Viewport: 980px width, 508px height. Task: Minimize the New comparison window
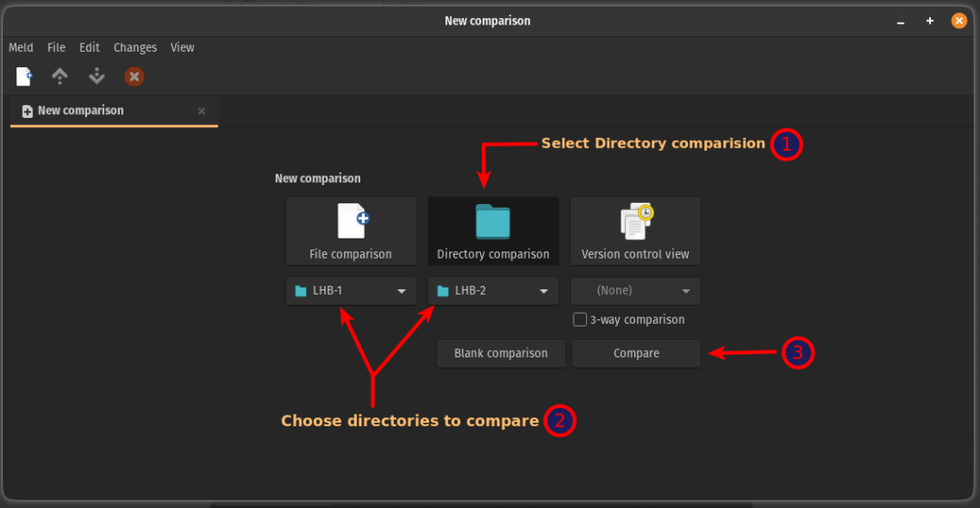(901, 21)
